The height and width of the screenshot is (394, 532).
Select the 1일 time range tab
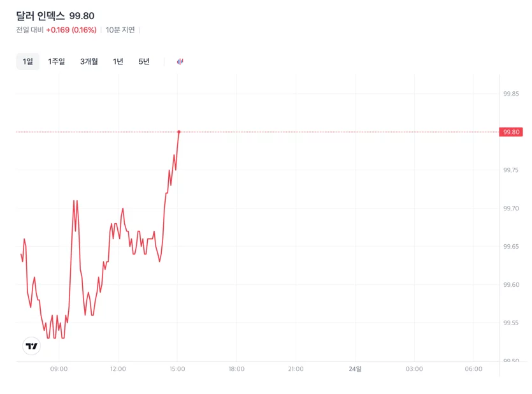point(28,61)
